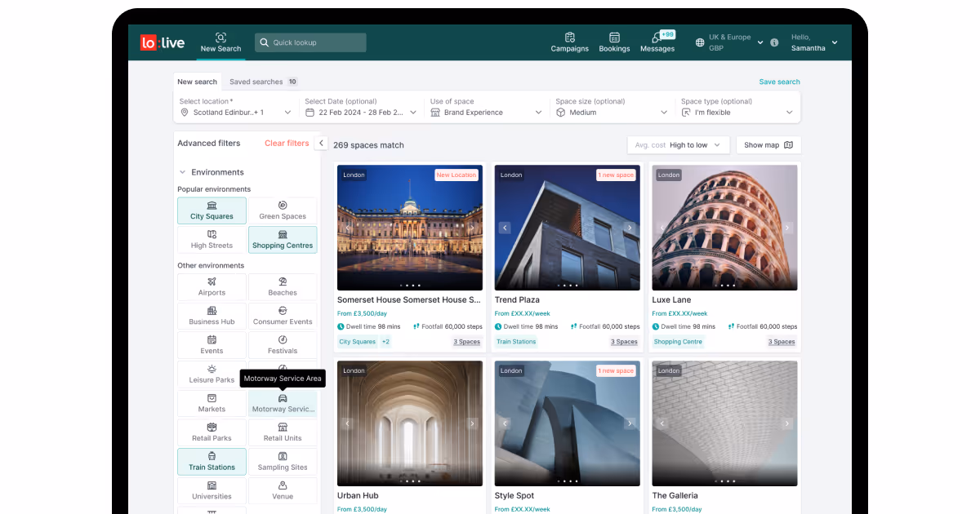Toggle the Train Stations environment filter
The height and width of the screenshot is (514, 980).
pyautogui.click(x=212, y=461)
